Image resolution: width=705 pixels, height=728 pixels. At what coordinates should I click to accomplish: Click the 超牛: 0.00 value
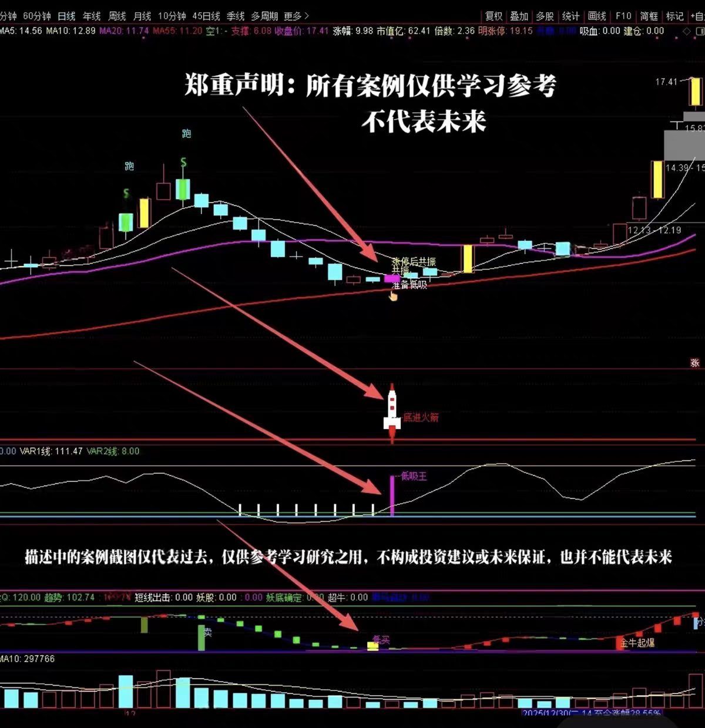(348, 597)
